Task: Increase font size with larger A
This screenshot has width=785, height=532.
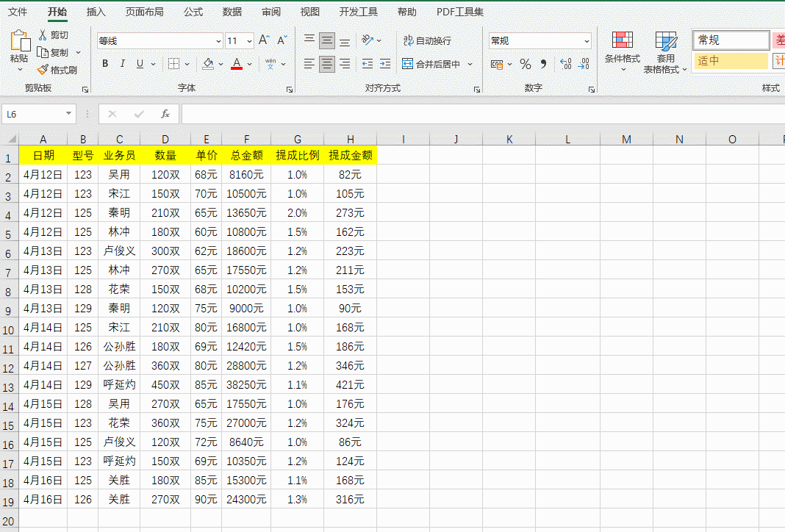Action: (x=264, y=40)
